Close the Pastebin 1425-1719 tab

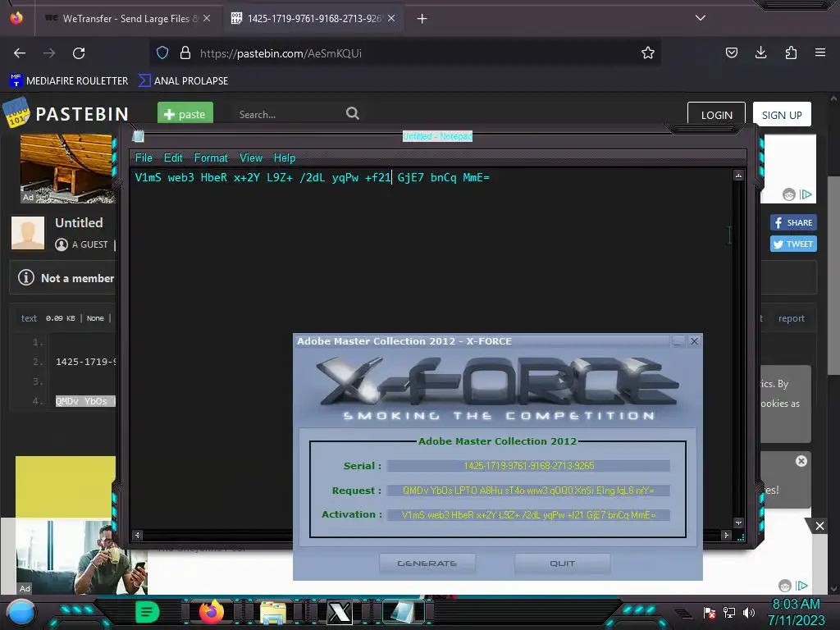(x=391, y=19)
